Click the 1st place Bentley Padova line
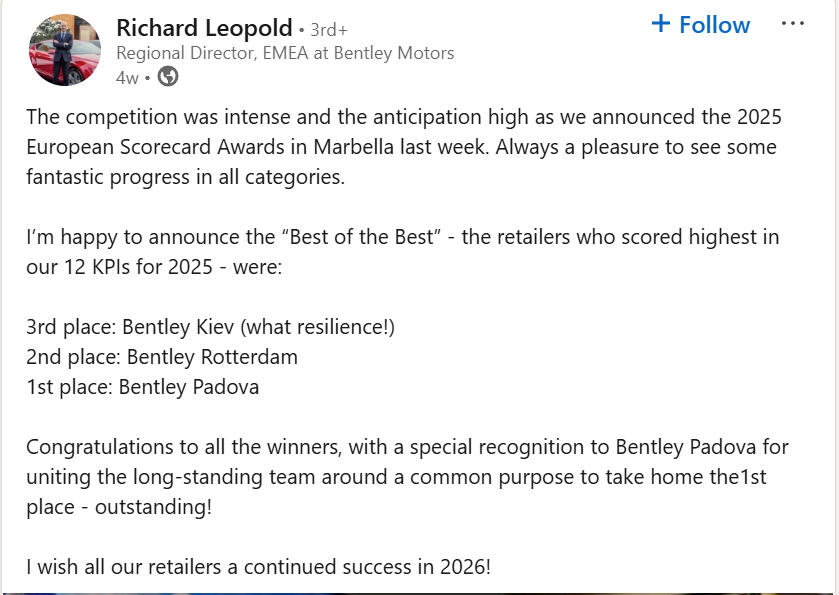Image resolution: width=839 pixels, height=595 pixels. coord(143,387)
